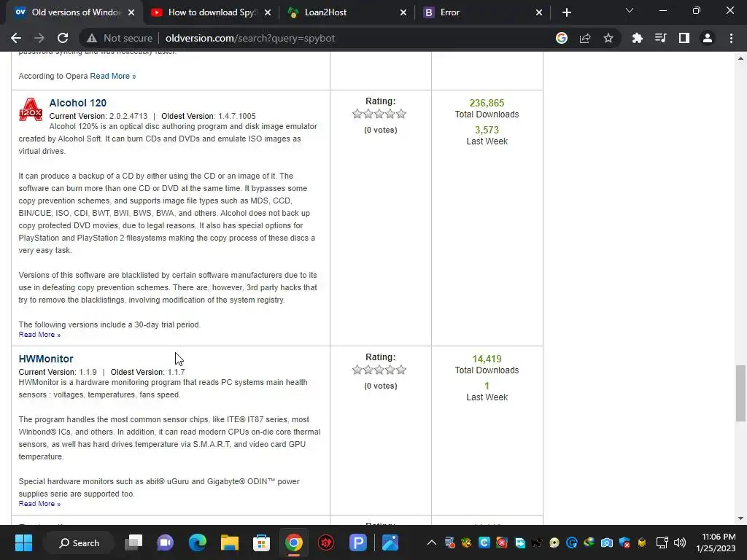This screenshot has height=560, width=747.
Task: Open the Extensions puzzle icon
Action: (637, 38)
